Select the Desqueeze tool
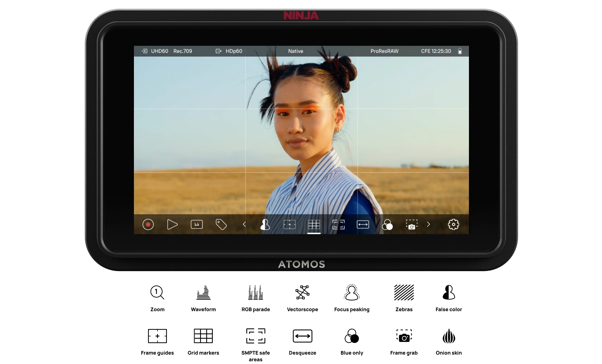The image size is (602, 364). (x=363, y=225)
